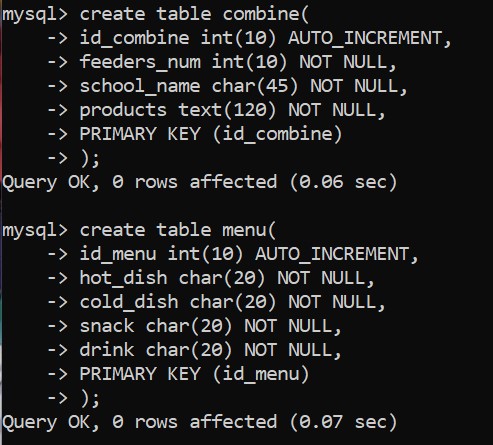Click the closing ); after id_combine key
This screenshot has height=445, width=493.
point(90,158)
